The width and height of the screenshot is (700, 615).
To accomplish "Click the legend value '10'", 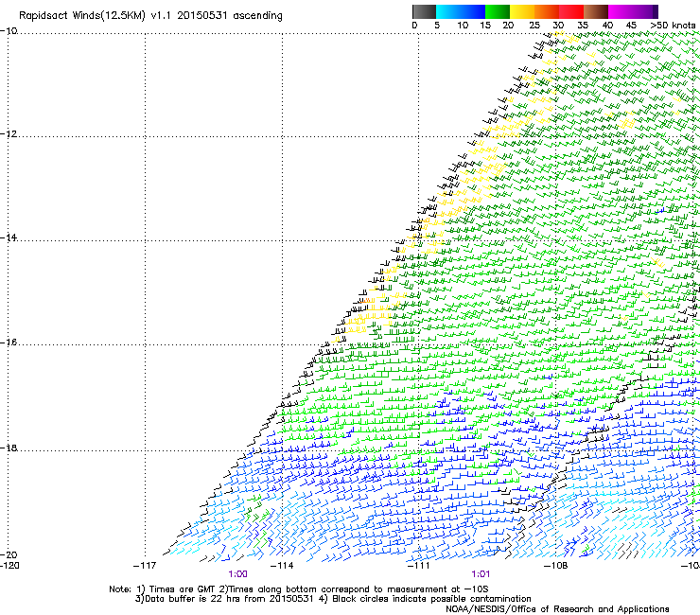I will 463,26.
